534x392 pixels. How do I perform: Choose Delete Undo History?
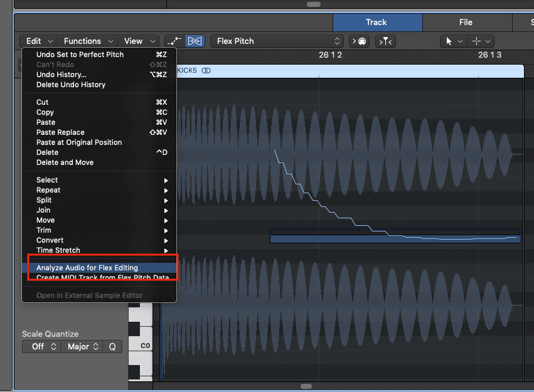pyautogui.click(x=99, y=85)
